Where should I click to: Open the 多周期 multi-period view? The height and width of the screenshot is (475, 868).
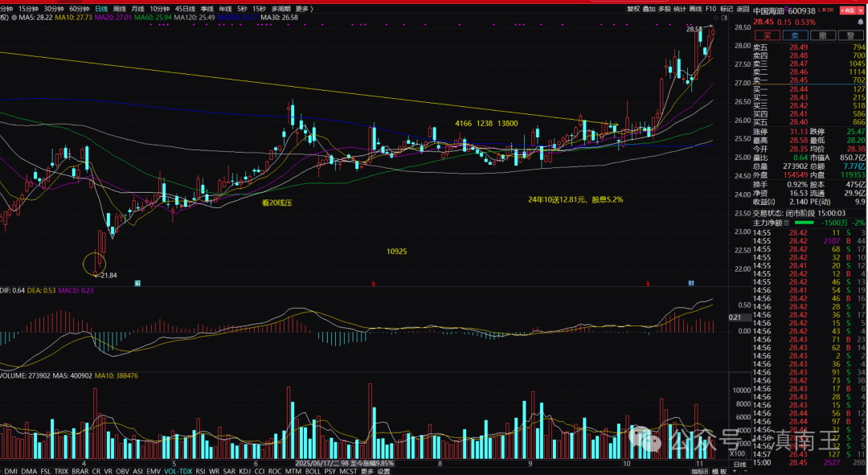click(280, 9)
